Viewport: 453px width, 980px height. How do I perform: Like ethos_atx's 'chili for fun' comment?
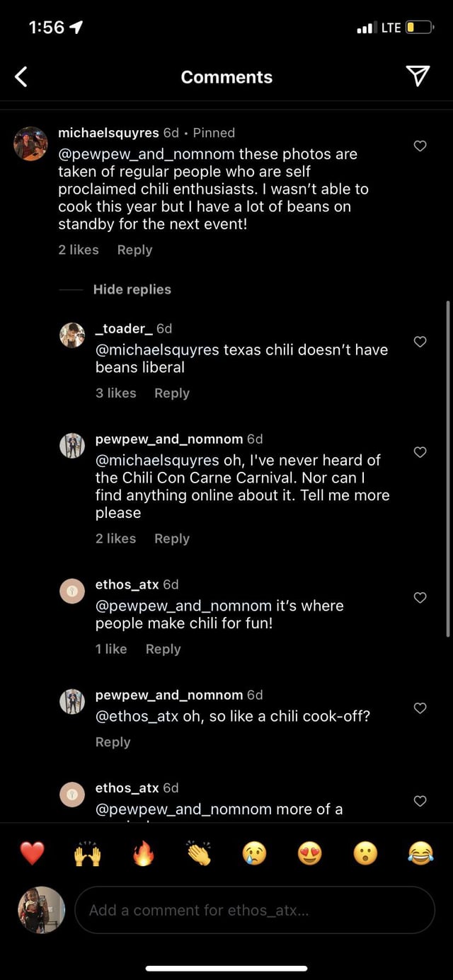coord(420,598)
